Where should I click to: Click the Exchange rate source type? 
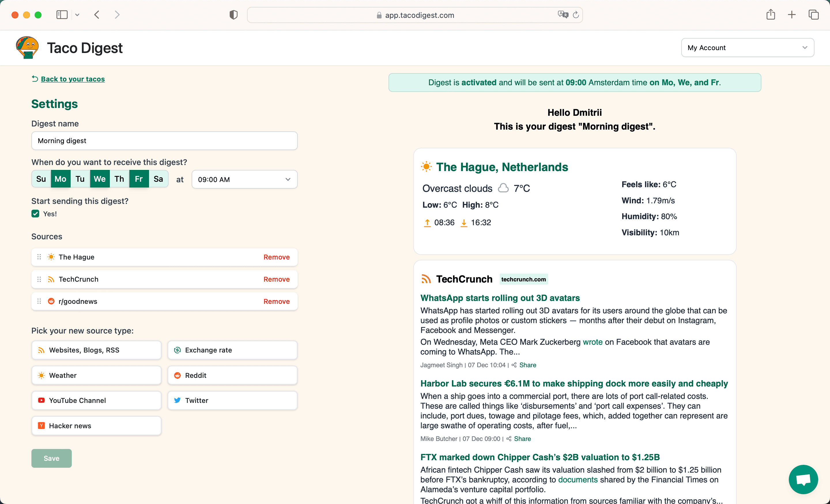pyautogui.click(x=232, y=350)
